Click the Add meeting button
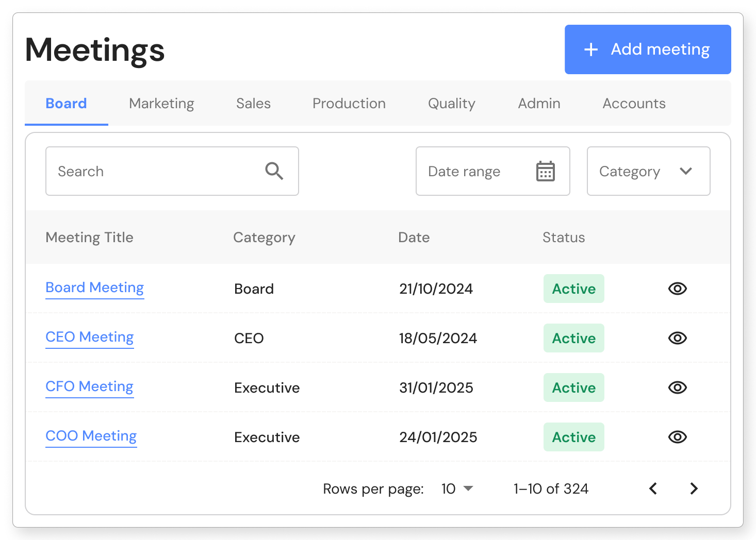This screenshot has height=540, width=756. tap(648, 49)
